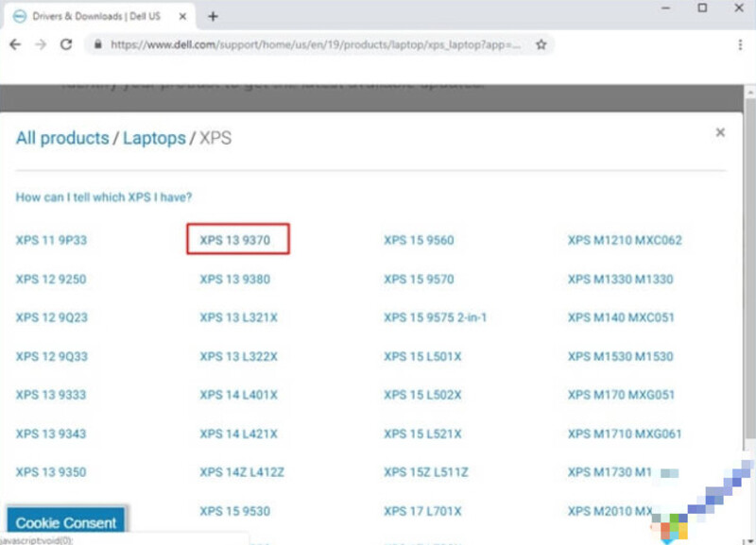Open the XPS 15 9570 model
Screen dimensions: 756x545
point(419,279)
